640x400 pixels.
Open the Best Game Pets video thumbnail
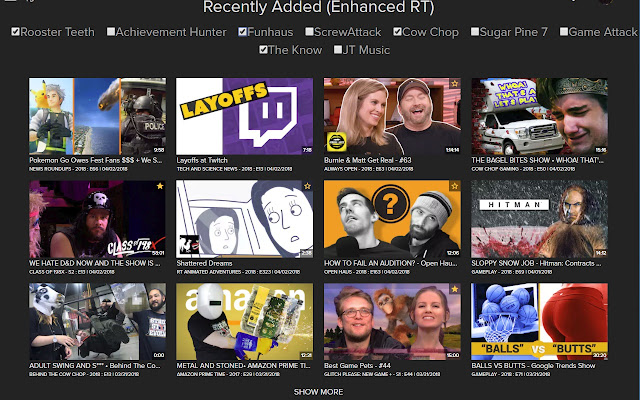[392, 322]
